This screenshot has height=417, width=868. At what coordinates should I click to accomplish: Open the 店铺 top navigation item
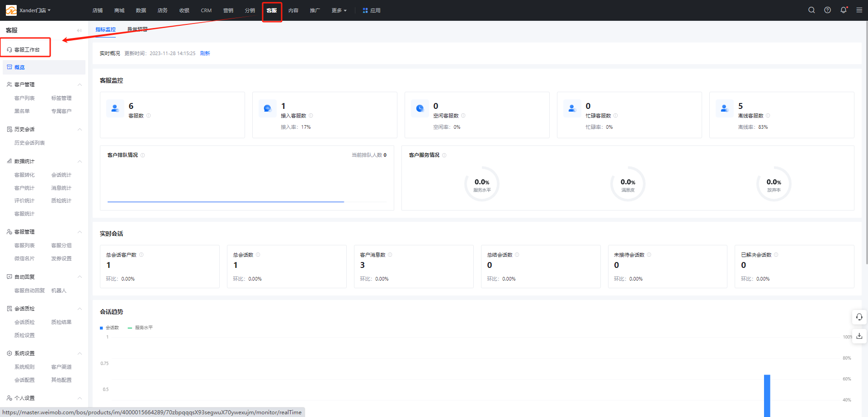click(x=98, y=10)
